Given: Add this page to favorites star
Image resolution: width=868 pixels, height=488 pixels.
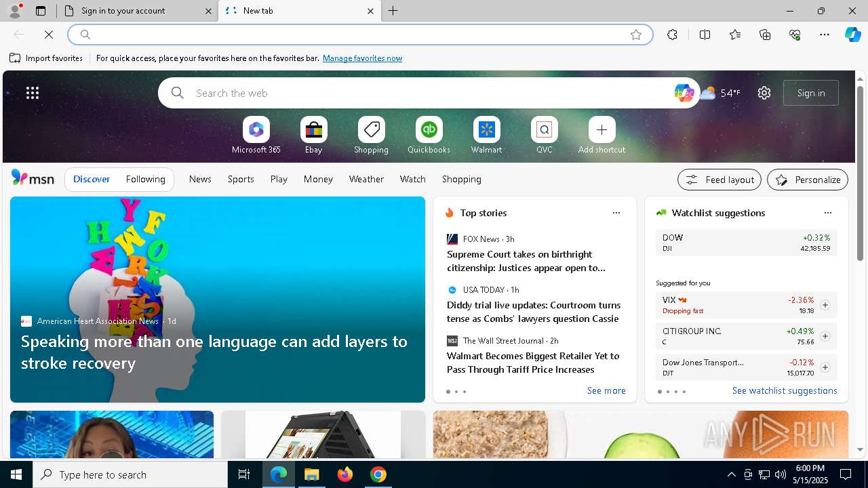Looking at the screenshot, I should click(x=635, y=35).
